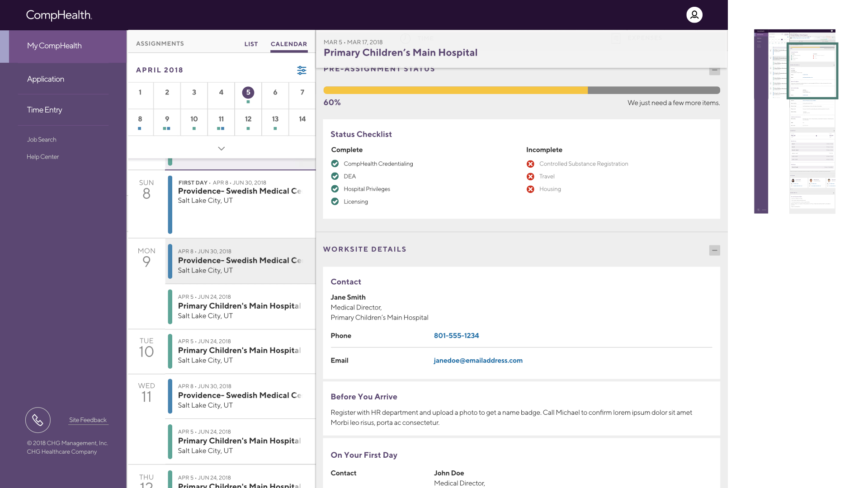The height and width of the screenshot is (488, 868).
Task: Click the Primary Children's Main Hospital heading
Action: [401, 53]
